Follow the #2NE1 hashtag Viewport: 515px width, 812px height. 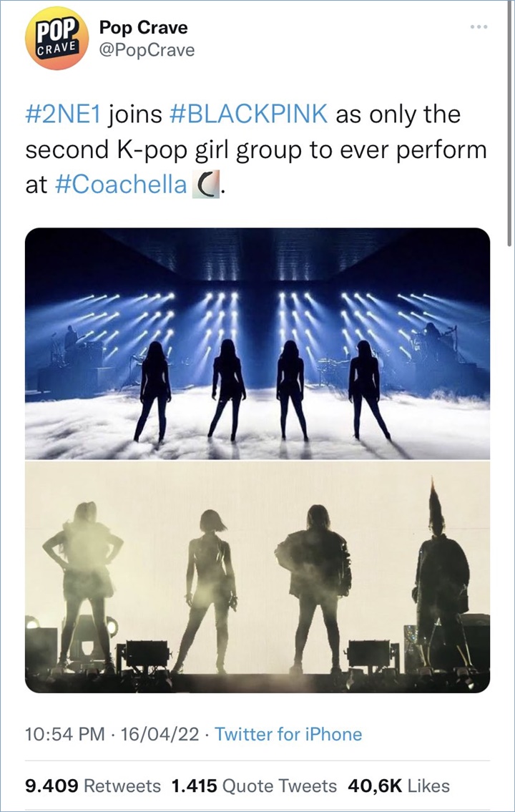64,115
